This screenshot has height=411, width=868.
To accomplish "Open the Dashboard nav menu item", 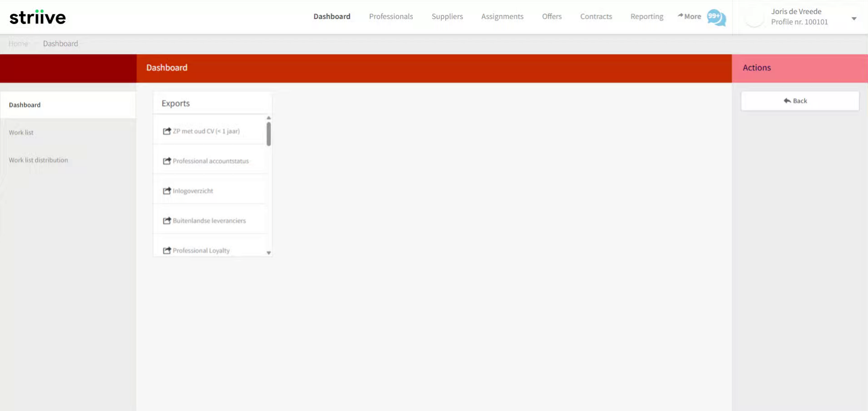I will pyautogui.click(x=332, y=16).
